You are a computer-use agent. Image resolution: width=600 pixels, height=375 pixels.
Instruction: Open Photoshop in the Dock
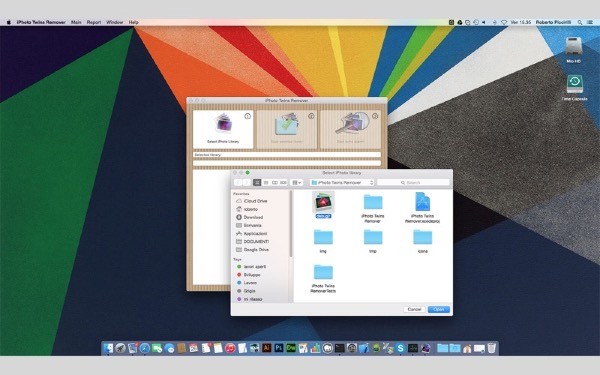pos(279,348)
